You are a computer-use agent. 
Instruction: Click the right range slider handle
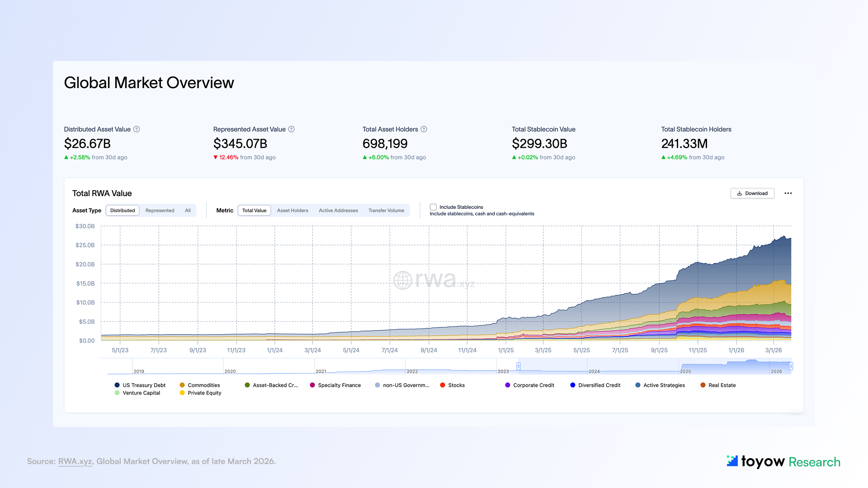point(791,366)
